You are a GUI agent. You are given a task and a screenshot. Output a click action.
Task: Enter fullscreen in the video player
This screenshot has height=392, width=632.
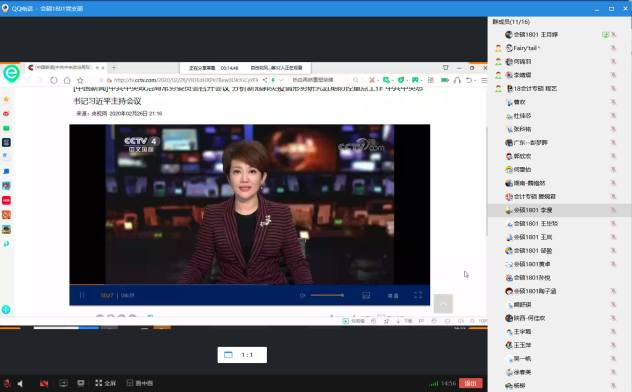coord(418,295)
